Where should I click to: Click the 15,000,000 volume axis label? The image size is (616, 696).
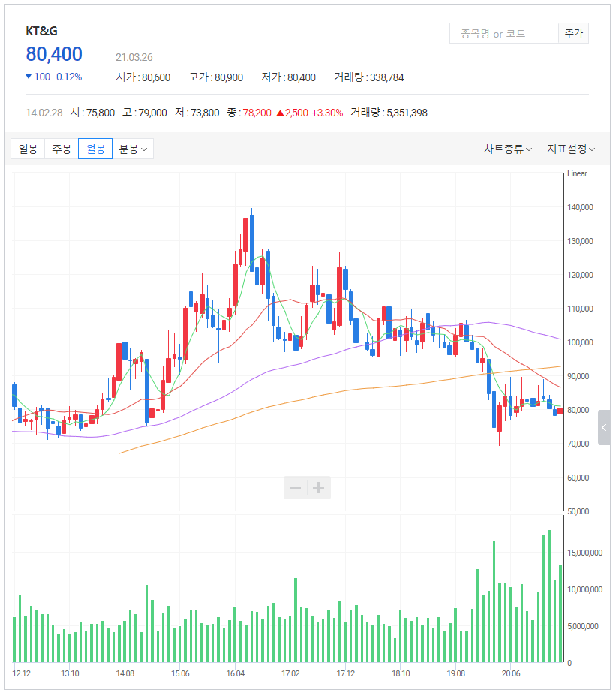click(x=585, y=553)
